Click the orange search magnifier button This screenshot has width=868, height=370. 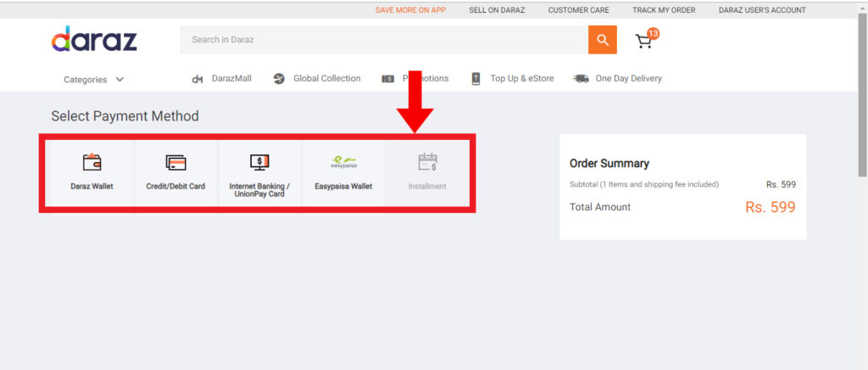point(603,40)
